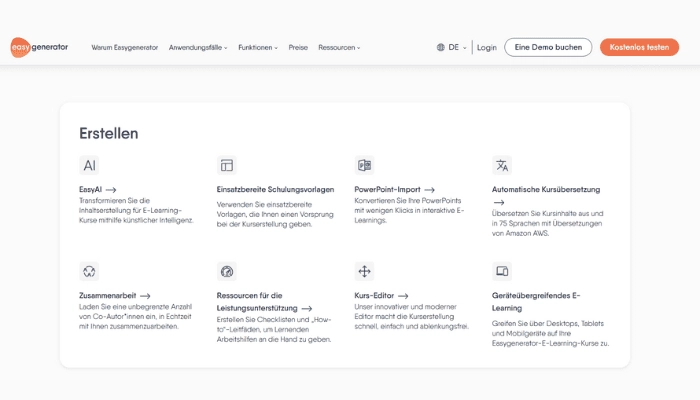The image size is (700, 400).
Task: Click the Login link
Action: [x=487, y=47]
